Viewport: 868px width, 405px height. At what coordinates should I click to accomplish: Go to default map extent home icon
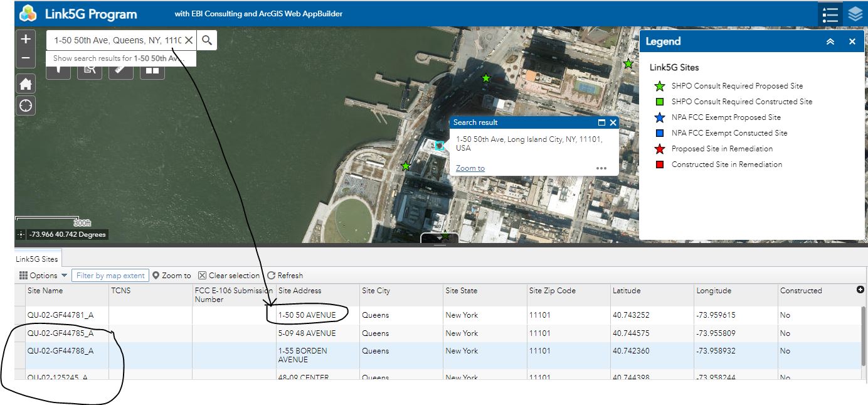[26, 84]
